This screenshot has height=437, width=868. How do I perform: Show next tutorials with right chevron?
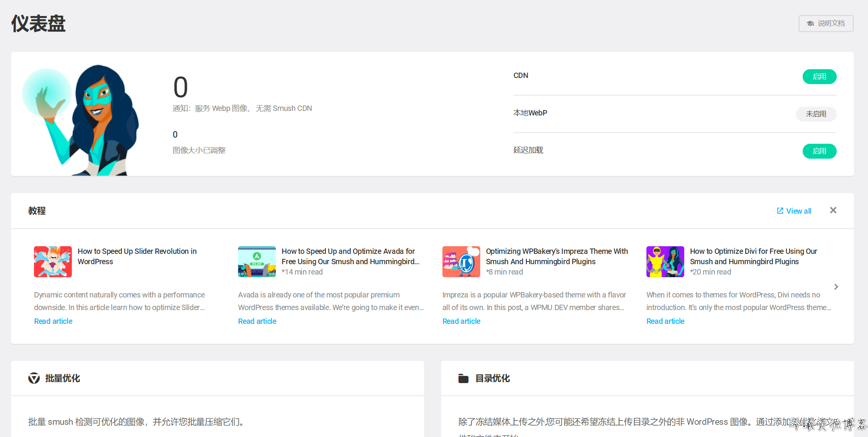(836, 286)
